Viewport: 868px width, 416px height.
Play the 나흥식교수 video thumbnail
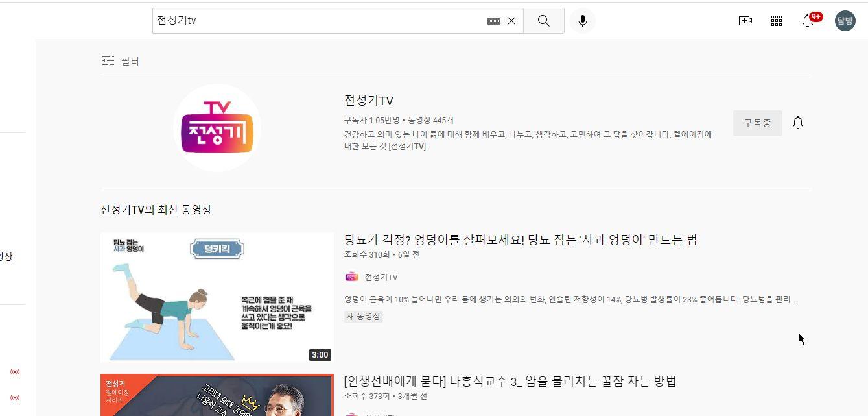217,395
